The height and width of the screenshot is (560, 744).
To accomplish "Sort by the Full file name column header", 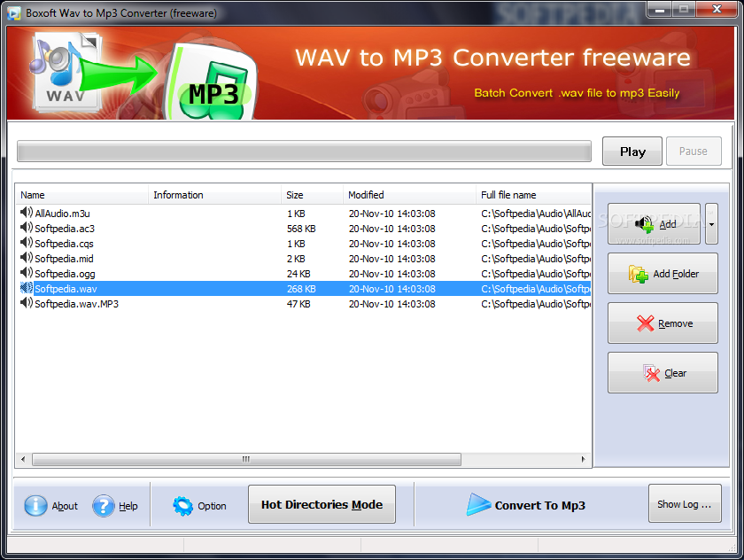I will tap(533, 195).
